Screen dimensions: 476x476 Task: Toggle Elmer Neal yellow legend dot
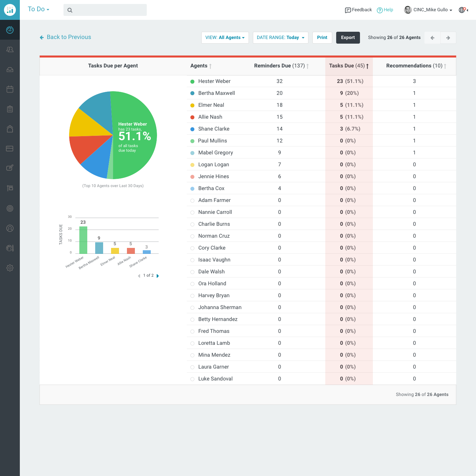point(192,105)
